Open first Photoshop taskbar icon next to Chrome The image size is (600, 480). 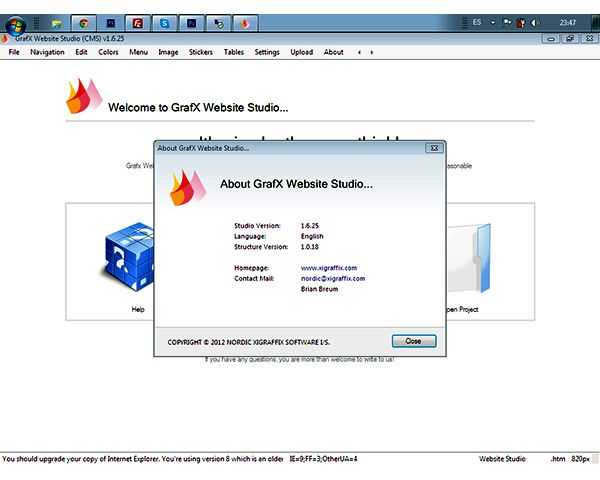[111, 24]
